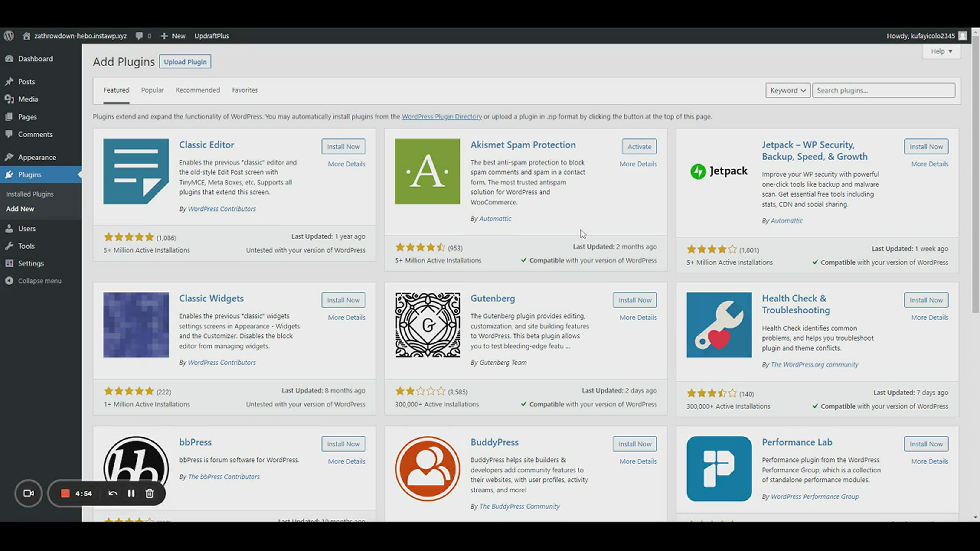The height and width of the screenshot is (551, 980).
Task: Click the Gutenberg plugin icon
Action: 427,325
